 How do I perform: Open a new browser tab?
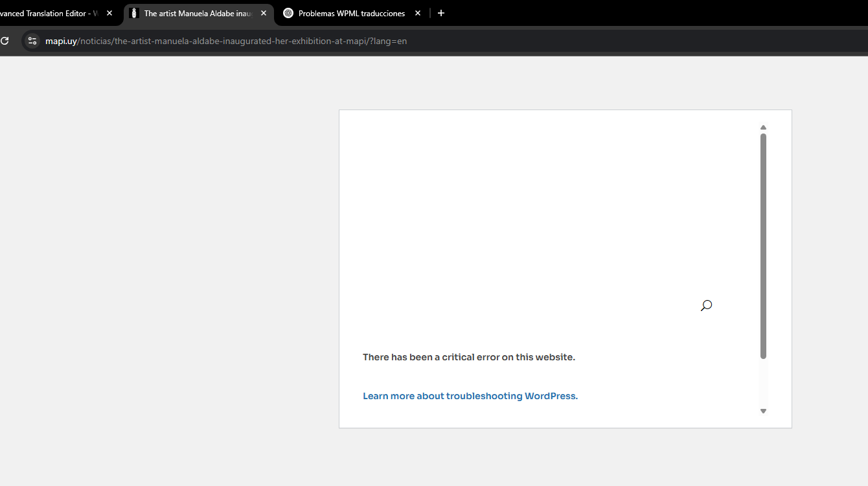coord(441,13)
